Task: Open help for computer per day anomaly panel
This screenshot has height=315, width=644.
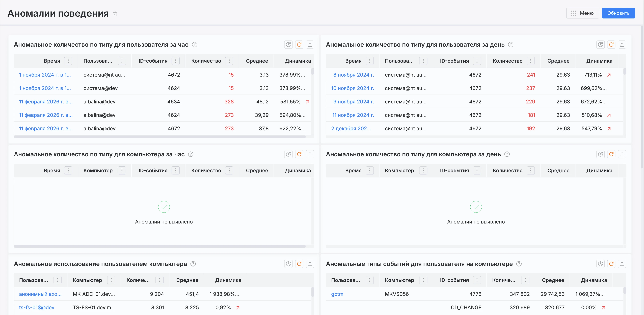Action: tap(507, 154)
